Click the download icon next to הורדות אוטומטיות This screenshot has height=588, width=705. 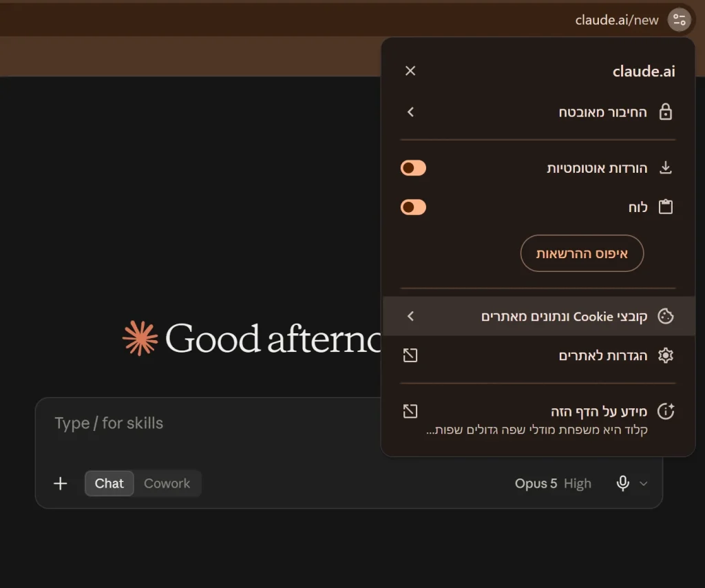click(666, 168)
